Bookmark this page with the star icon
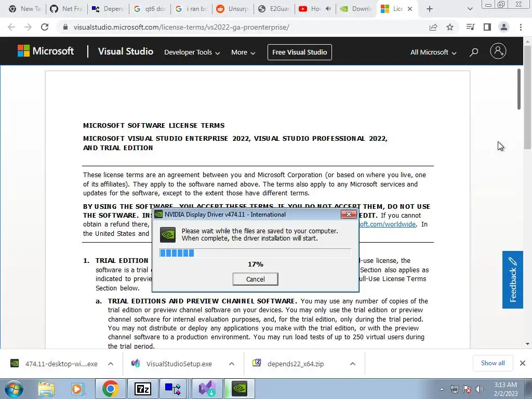Screen dimensions: 532x399 pos(450,27)
